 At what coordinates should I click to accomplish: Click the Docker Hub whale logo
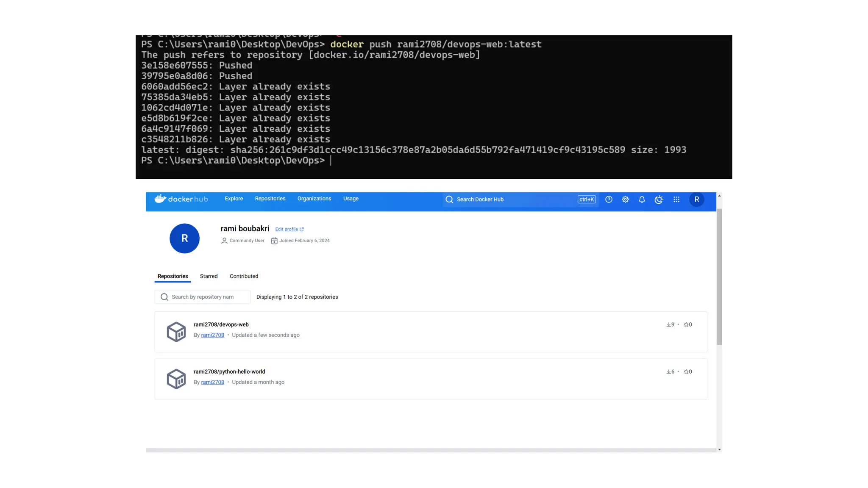click(161, 199)
